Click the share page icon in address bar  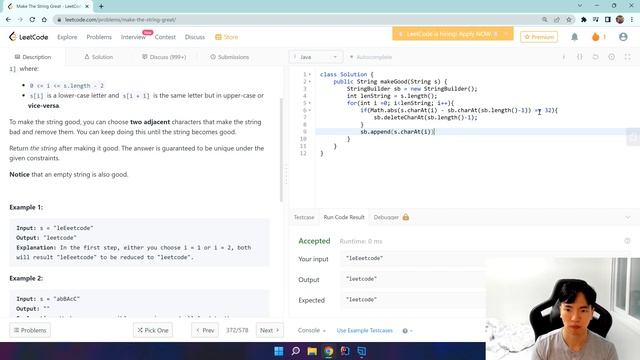557,19
